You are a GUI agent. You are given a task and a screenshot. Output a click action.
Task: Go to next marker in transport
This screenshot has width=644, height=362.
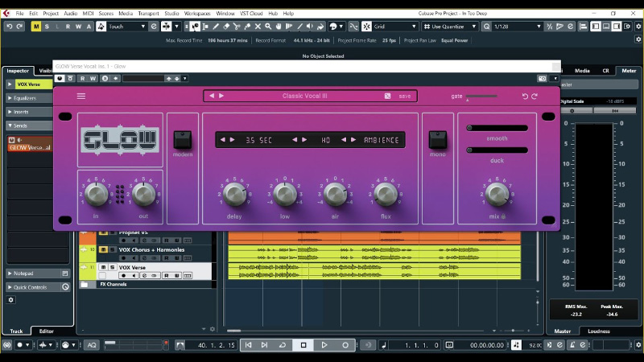[265, 345]
